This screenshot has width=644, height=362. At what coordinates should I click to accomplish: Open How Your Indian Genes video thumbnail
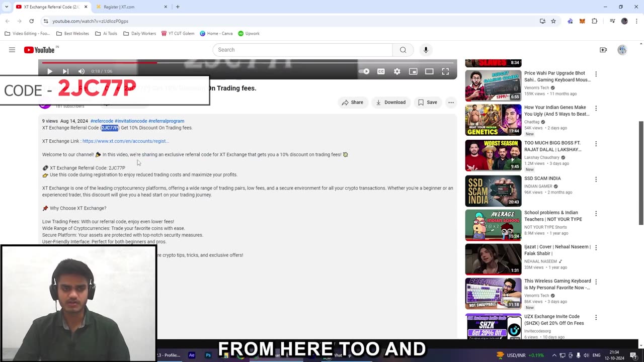(x=493, y=120)
